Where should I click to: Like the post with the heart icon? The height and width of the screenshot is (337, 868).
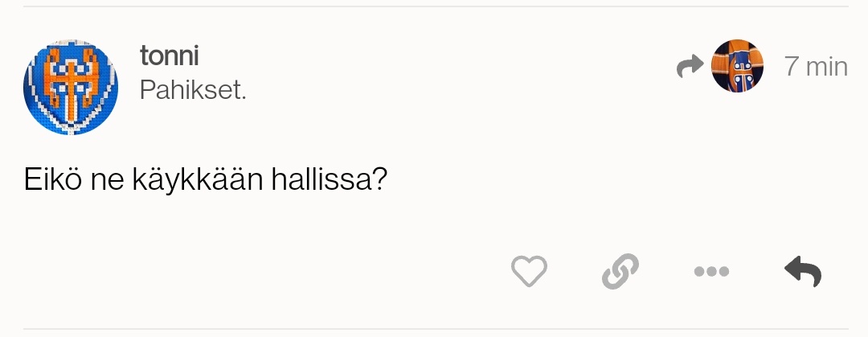tap(529, 271)
